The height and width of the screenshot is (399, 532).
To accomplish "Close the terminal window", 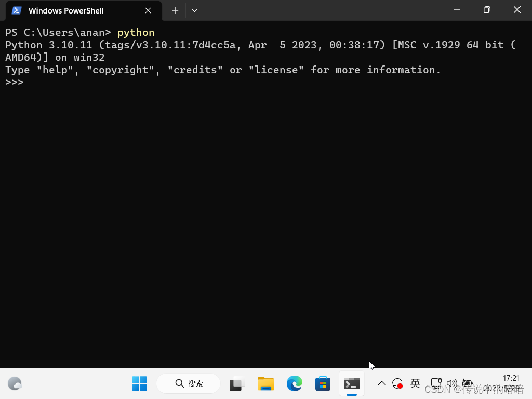I will click(517, 10).
